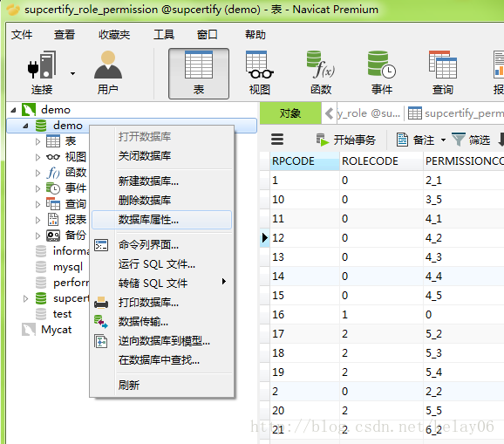
Task: Open the View (视图) toolbar icon
Action: [259, 65]
